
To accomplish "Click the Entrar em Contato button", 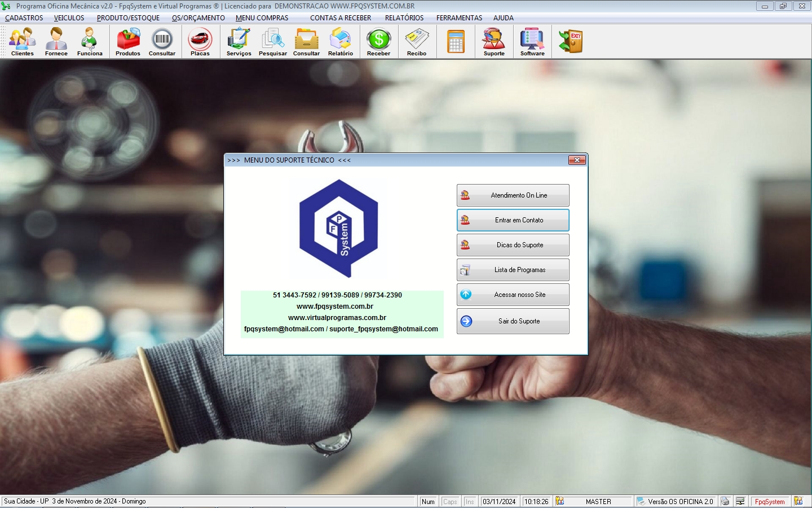I will point(513,220).
